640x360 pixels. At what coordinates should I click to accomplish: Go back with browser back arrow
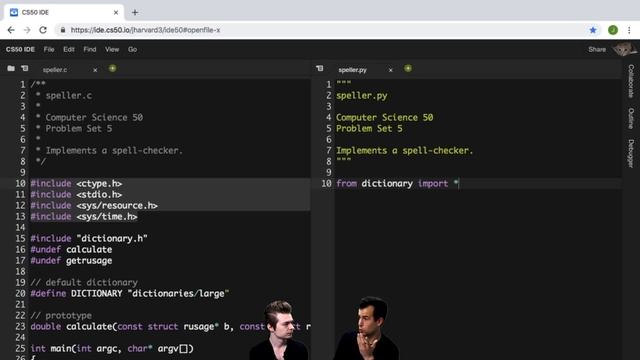[11, 30]
